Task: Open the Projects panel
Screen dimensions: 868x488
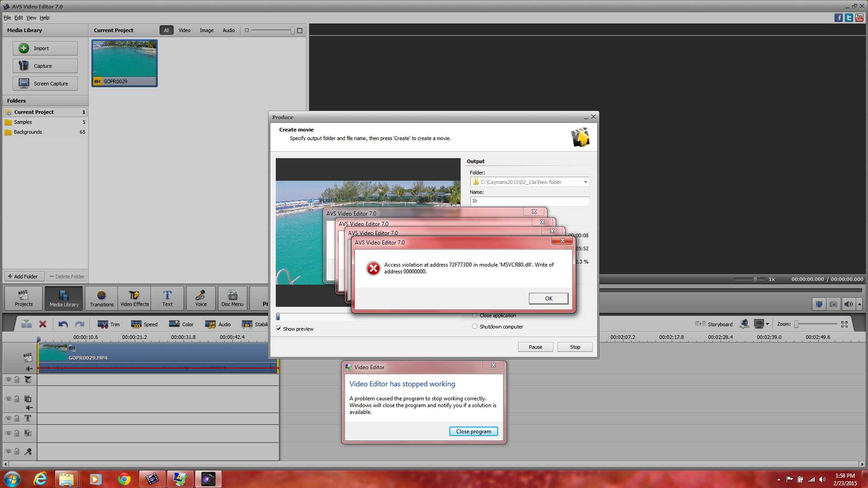Action: [x=24, y=298]
